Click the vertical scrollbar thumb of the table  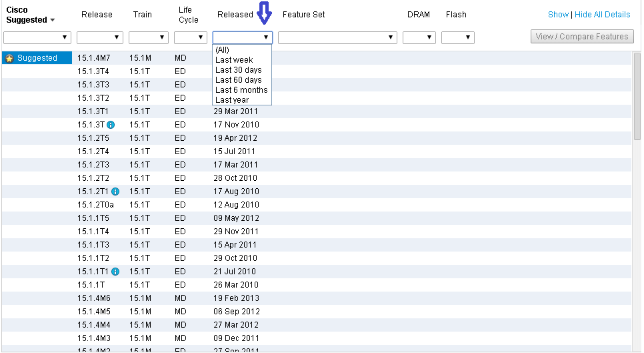pyautogui.click(x=637, y=97)
